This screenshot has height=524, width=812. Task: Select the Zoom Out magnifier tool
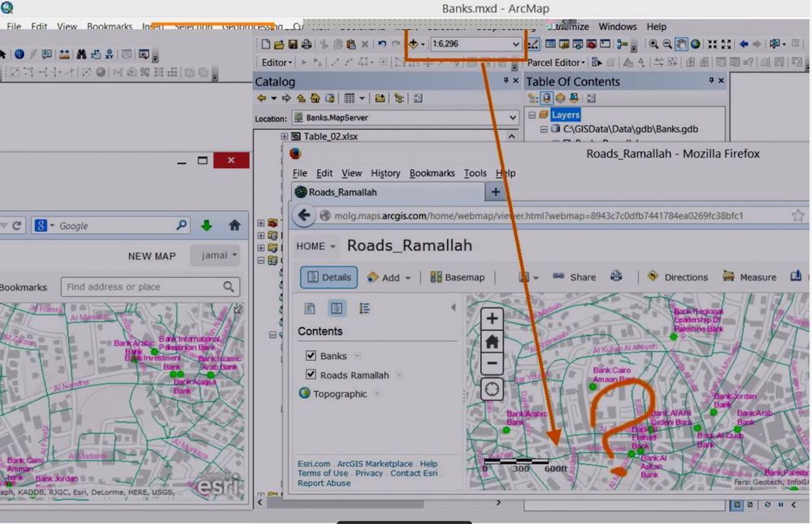coord(667,44)
